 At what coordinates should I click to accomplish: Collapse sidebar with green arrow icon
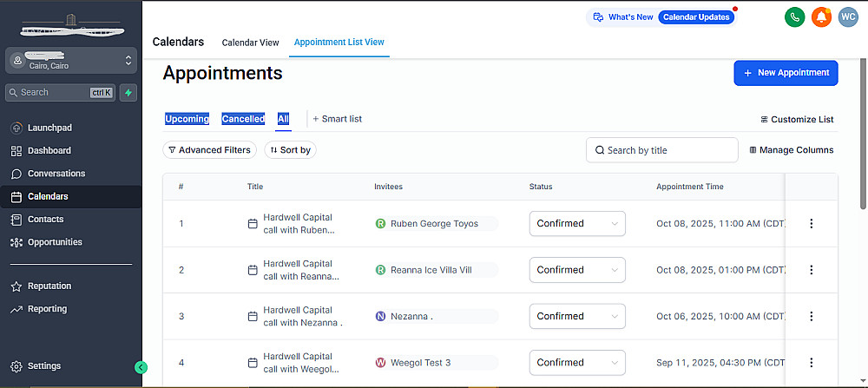click(x=141, y=367)
